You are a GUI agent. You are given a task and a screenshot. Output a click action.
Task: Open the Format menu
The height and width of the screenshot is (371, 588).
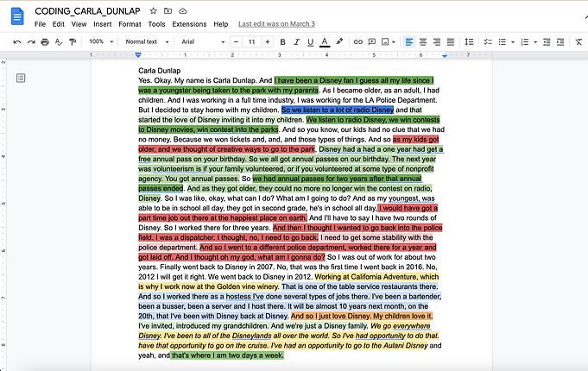pyautogui.click(x=130, y=24)
